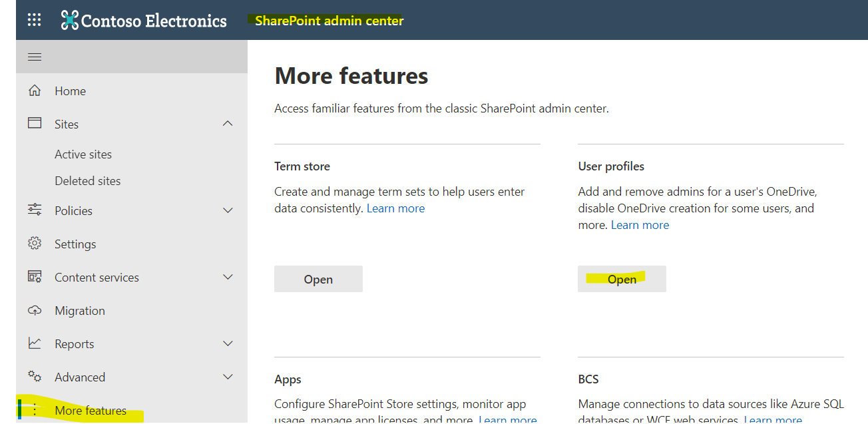Click the Policies label in navigation
The image size is (868, 424).
(73, 211)
